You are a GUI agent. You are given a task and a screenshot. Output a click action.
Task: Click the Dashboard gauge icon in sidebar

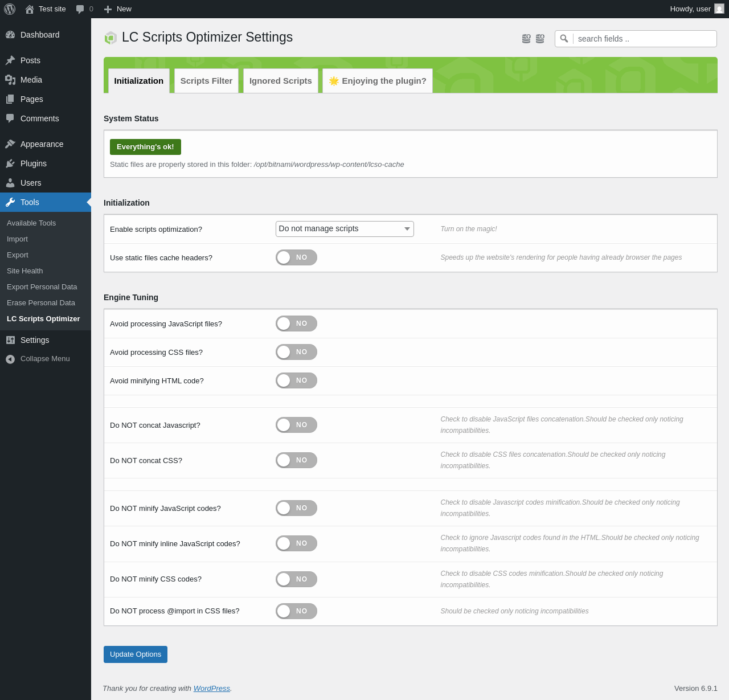[x=10, y=35]
